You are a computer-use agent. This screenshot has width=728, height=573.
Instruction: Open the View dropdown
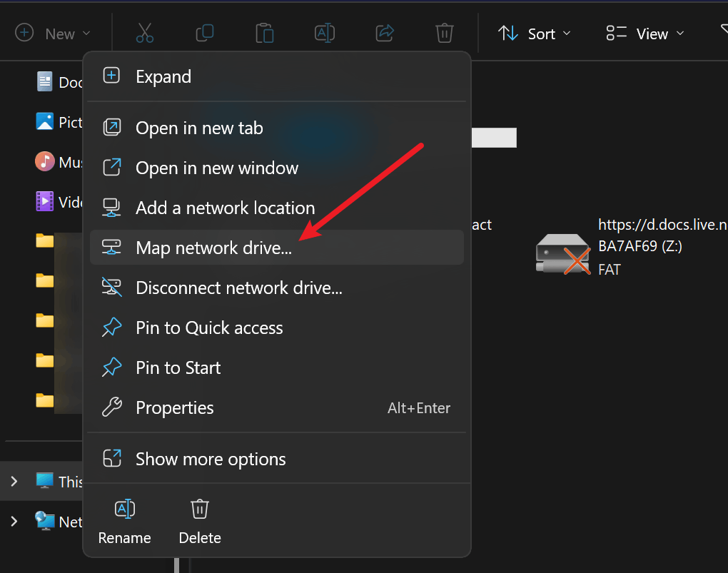(x=645, y=34)
